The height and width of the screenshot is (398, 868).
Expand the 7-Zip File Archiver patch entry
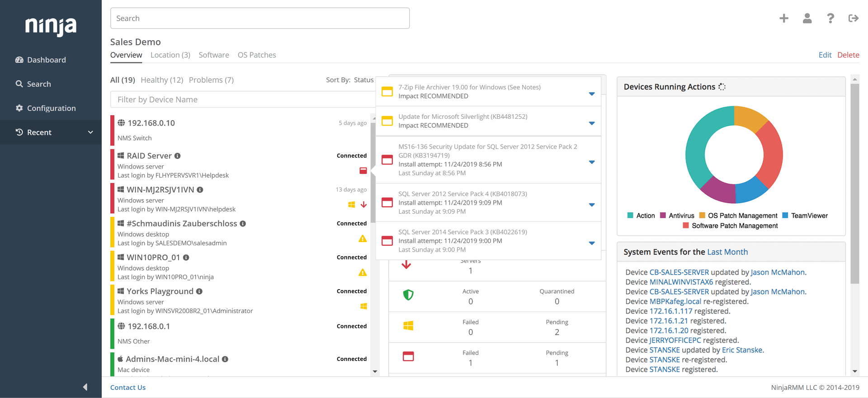click(x=591, y=94)
